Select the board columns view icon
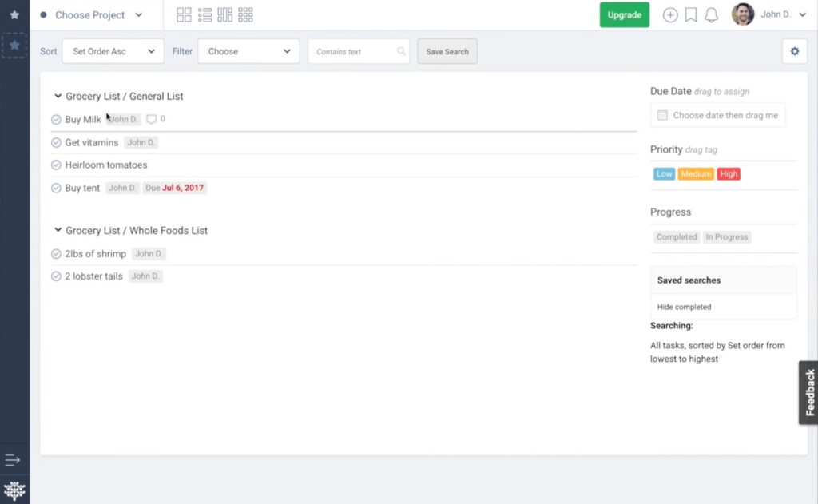The image size is (818, 504). coord(225,15)
